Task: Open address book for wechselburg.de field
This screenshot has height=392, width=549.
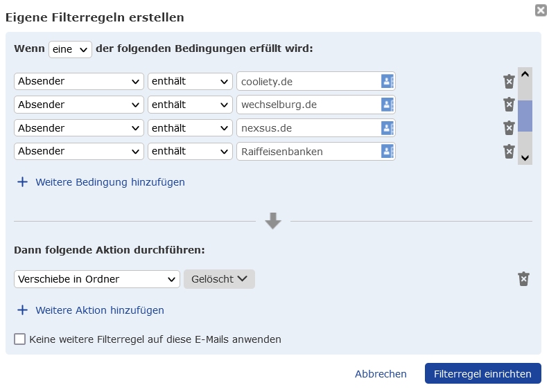Action: 387,105
